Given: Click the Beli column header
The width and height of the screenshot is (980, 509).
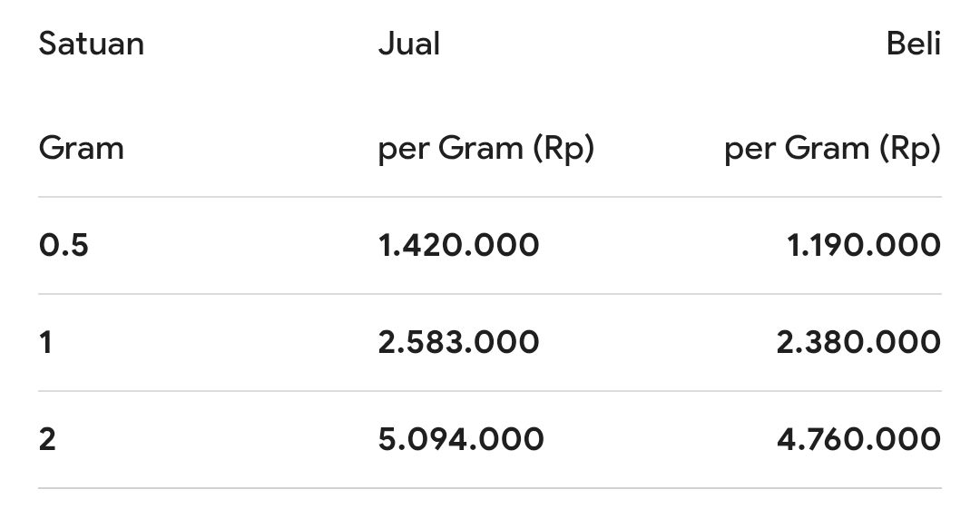Looking at the screenshot, I should click(914, 44).
